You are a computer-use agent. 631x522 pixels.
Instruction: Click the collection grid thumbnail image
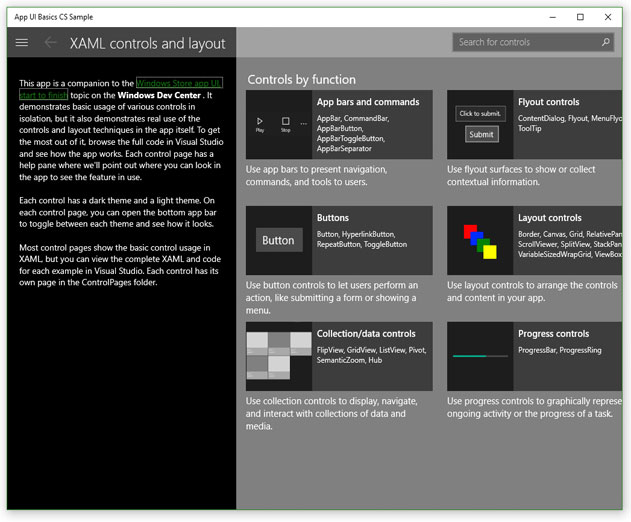pyautogui.click(x=279, y=356)
